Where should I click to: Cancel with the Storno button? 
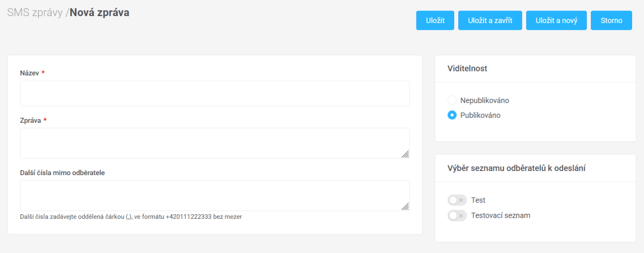[x=611, y=21]
